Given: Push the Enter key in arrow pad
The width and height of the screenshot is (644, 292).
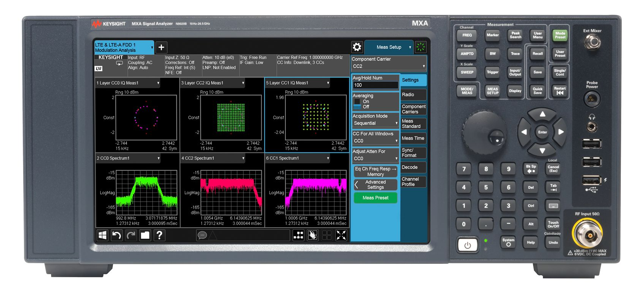Looking at the screenshot, I should point(542,132).
